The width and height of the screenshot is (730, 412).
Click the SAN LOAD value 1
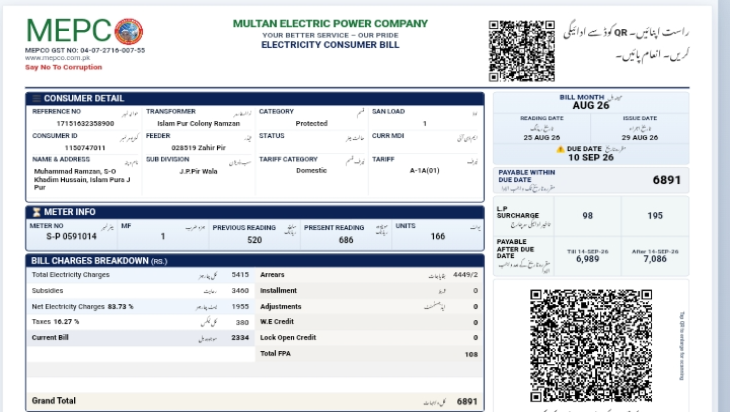pos(425,124)
